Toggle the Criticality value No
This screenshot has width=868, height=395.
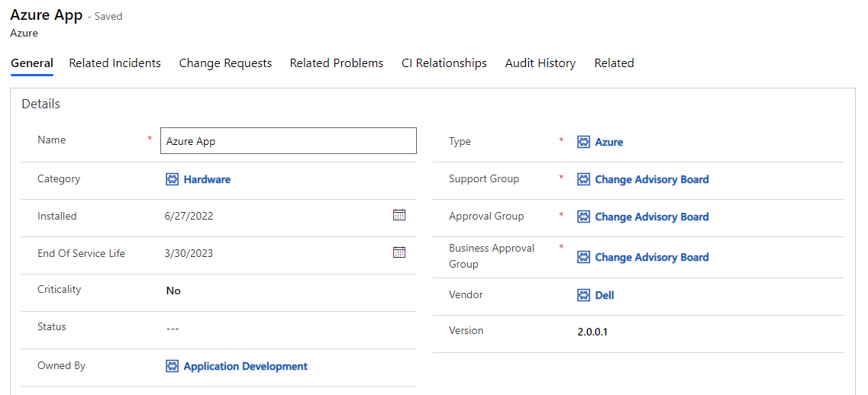point(173,291)
